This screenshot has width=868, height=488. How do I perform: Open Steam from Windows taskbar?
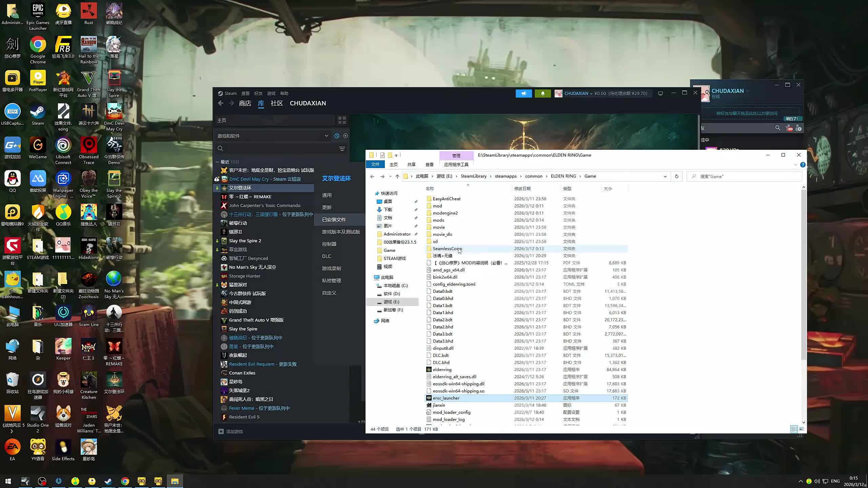click(x=108, y=481)
